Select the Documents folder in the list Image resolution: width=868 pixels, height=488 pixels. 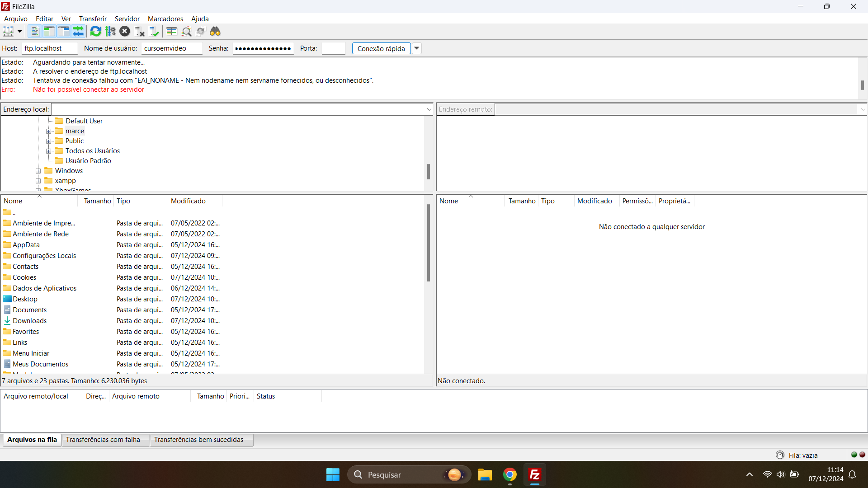tap(29, 310)
